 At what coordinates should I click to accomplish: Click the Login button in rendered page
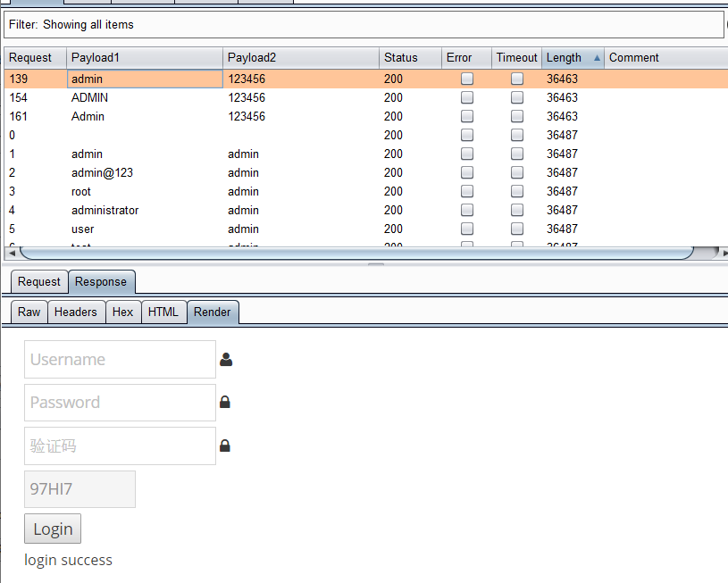coord(53,529)
